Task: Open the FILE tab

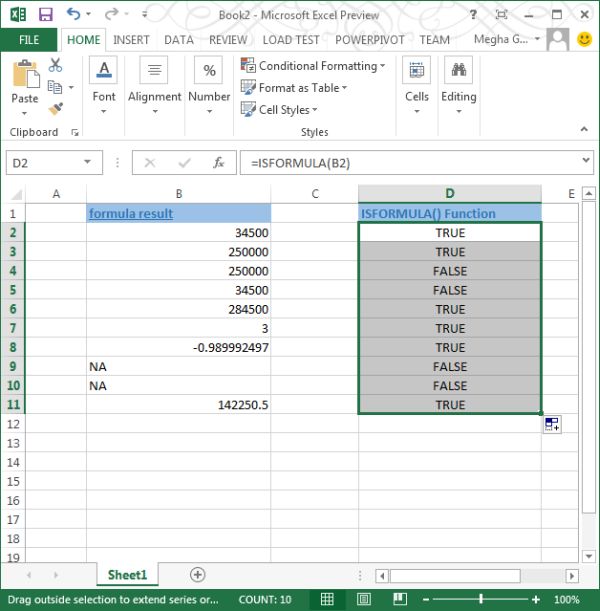Action: pos(29,40)
